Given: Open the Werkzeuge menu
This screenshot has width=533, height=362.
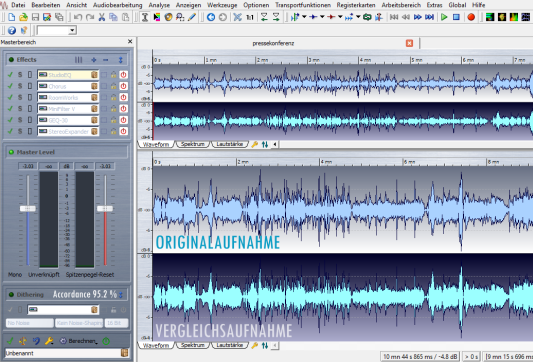Looking at the screenshot, I should click(222, 5).
